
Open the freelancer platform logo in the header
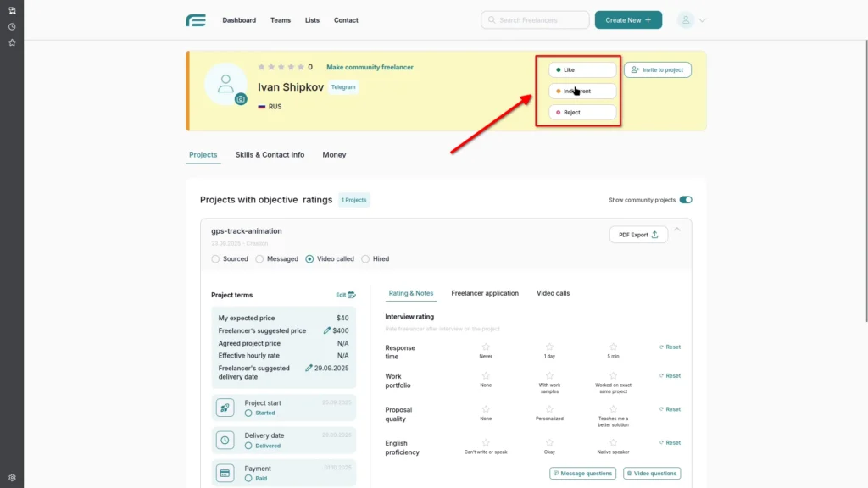pos(196,19)
